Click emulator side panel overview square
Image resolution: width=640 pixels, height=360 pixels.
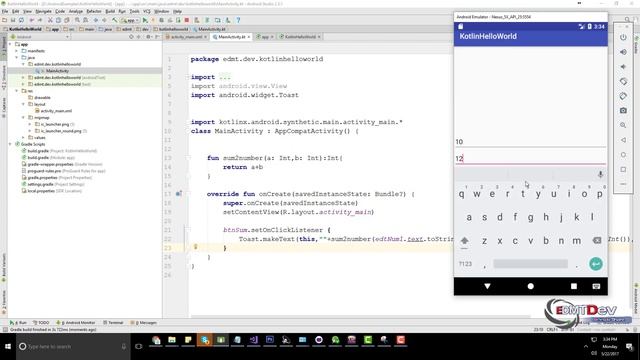point(623,169)
